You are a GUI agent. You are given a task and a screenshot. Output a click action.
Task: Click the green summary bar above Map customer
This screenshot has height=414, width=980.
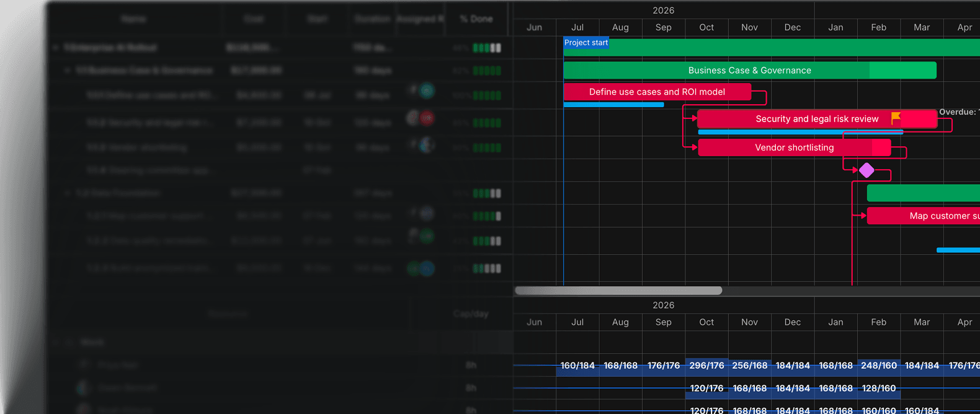coord(924,193)
